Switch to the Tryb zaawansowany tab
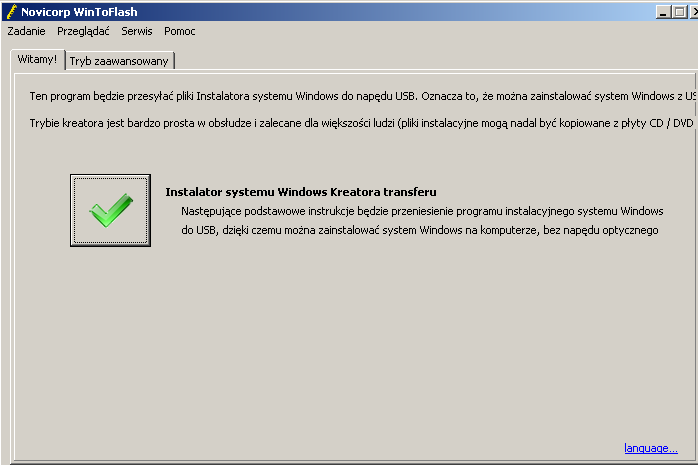The width and height of the screenshot is (698, 465). [x=119, y=61]
